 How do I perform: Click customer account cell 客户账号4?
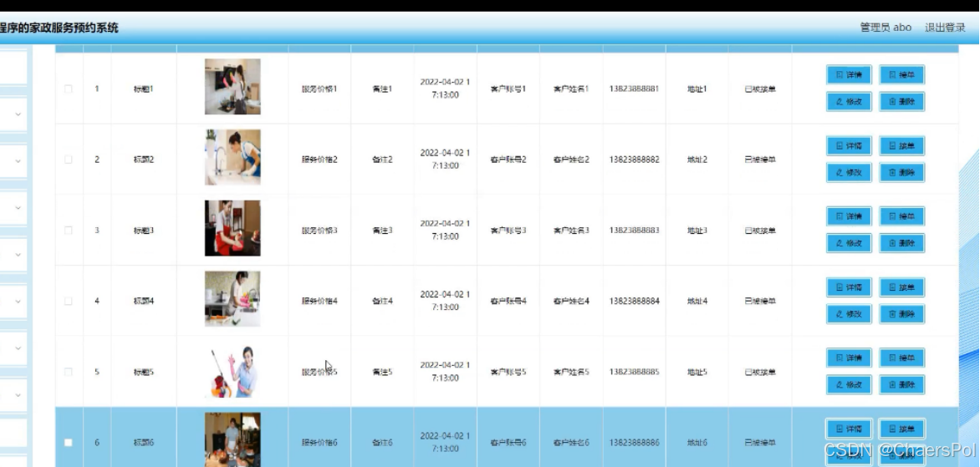[x=508, y=301]
